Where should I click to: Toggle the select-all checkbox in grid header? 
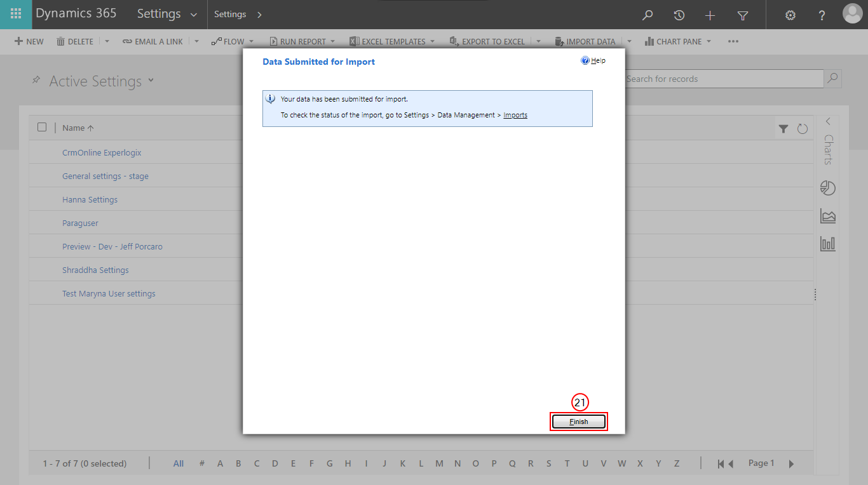pyautogui.click(x=42, y=127)
